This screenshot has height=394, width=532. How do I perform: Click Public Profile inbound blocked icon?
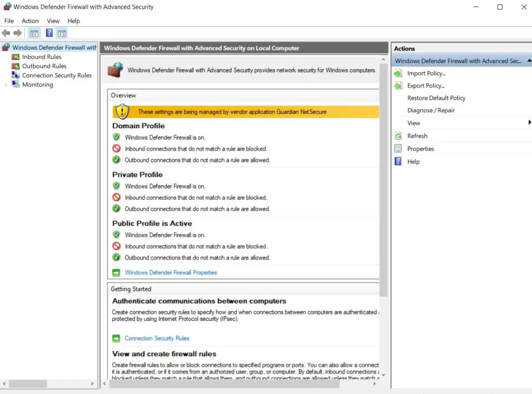tap(116, 246)
